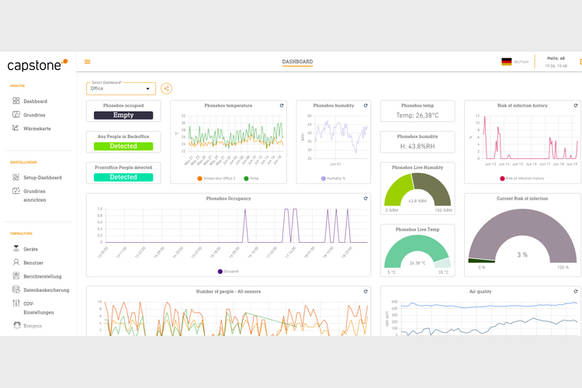Open the language selector next to flag
The width and height of the screenshot is (582, 388).
521,62
